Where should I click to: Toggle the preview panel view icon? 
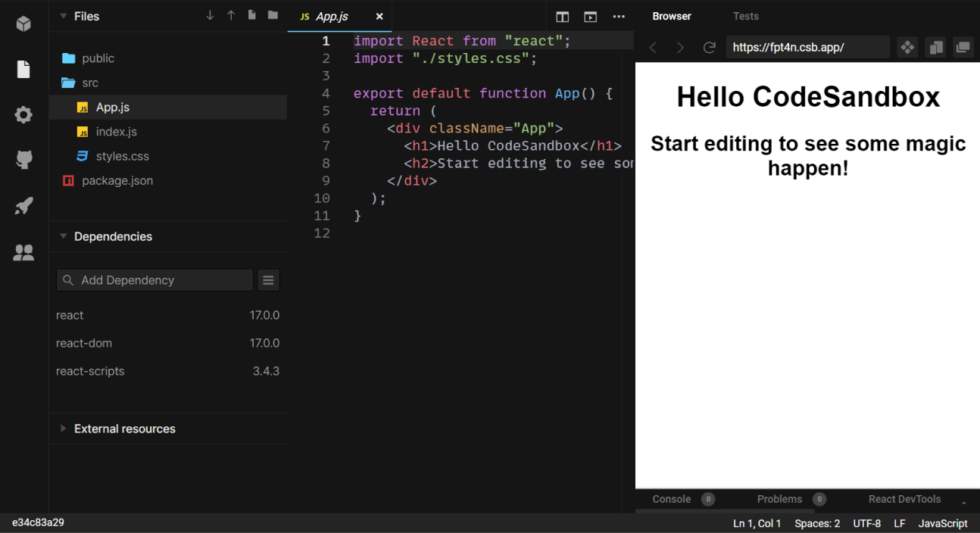coord(590,17)
